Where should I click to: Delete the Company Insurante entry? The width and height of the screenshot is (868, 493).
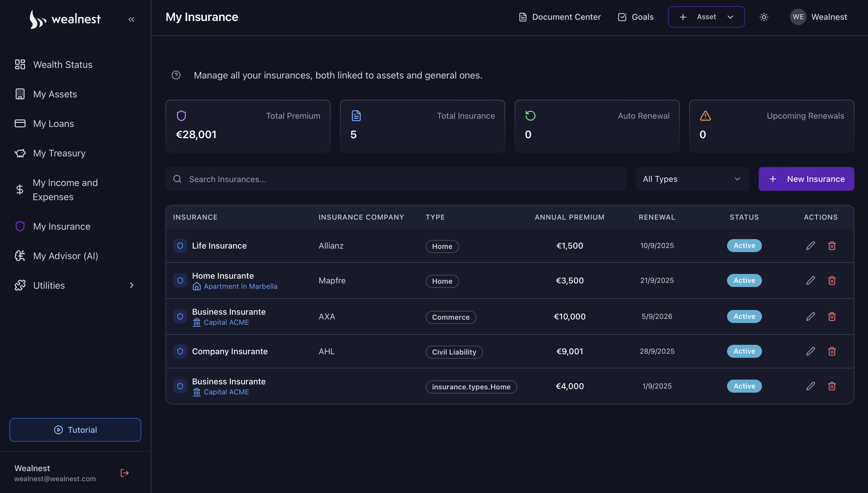point(832,351)
